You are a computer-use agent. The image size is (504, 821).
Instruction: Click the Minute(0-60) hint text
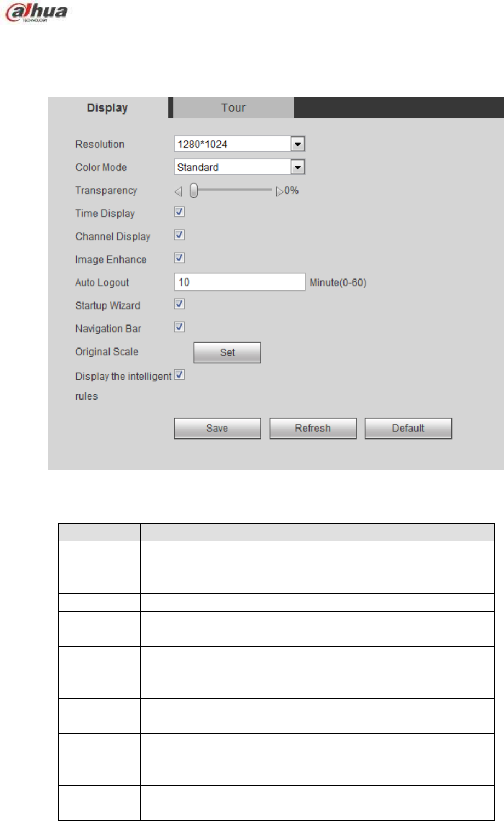coord(338,283)
